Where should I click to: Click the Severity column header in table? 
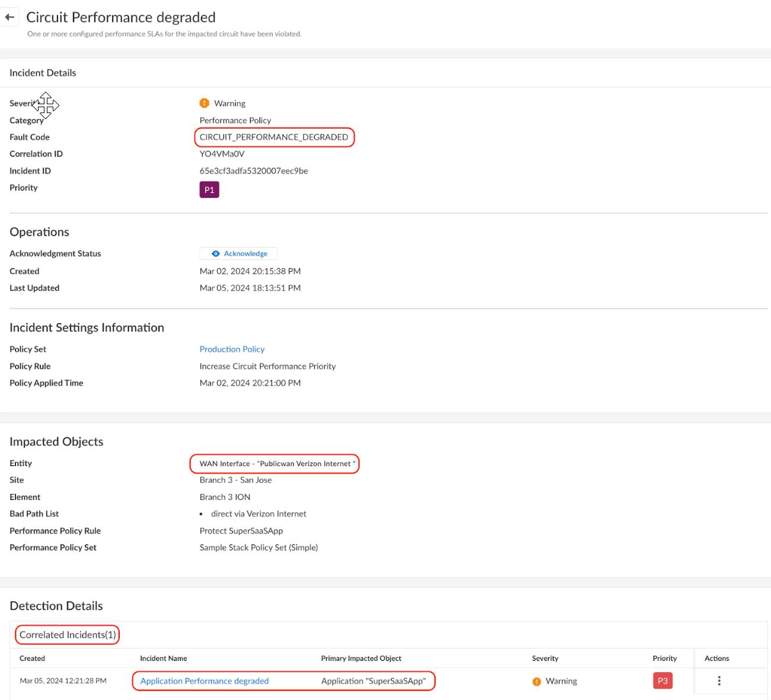(545, 659)
